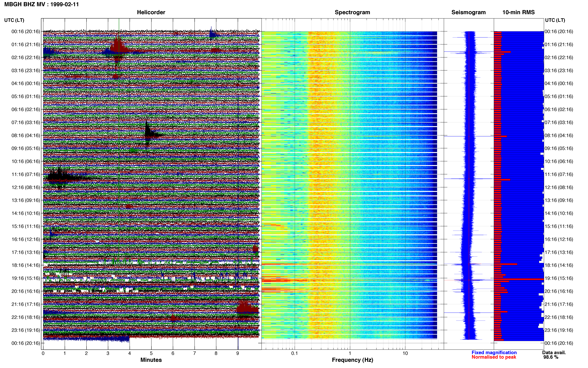Click the helicorder minute tick '9'
The image size is (588, 368).
(238, 353)
